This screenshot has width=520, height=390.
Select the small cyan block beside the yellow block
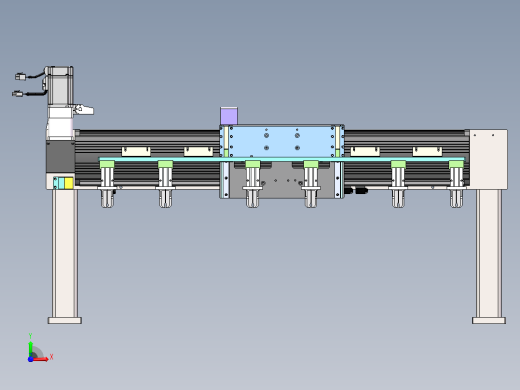[x=61, y=183]
